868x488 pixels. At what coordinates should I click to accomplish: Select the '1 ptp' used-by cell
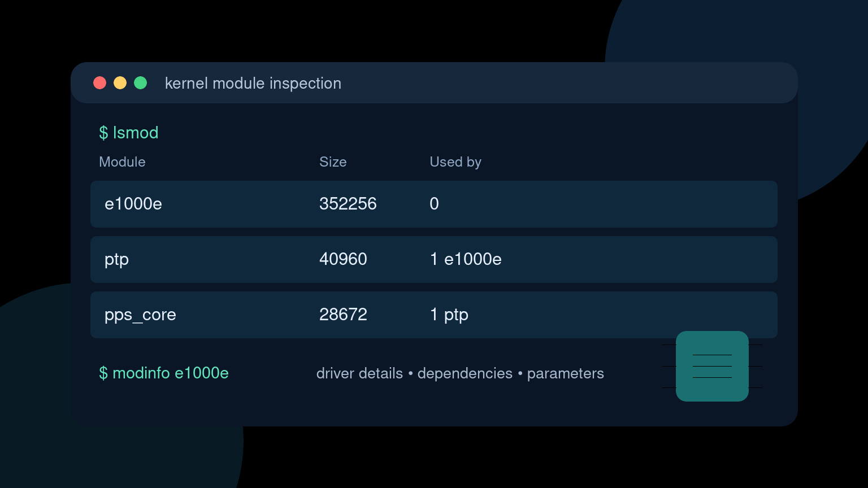[x=449, y=315]
